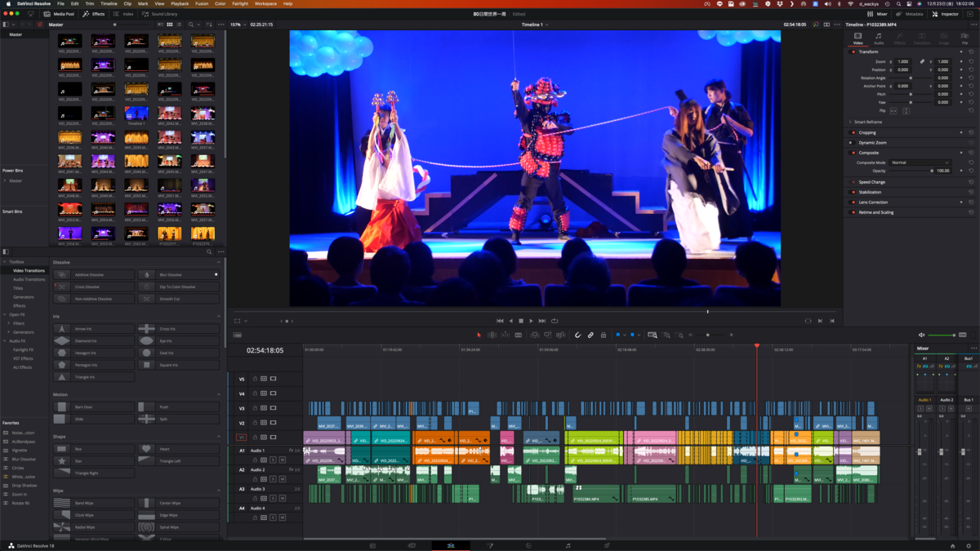This screenshot has width=980, height=551.
Task: Open the Project Settings gear icon
Action: [x=968, y=545]
